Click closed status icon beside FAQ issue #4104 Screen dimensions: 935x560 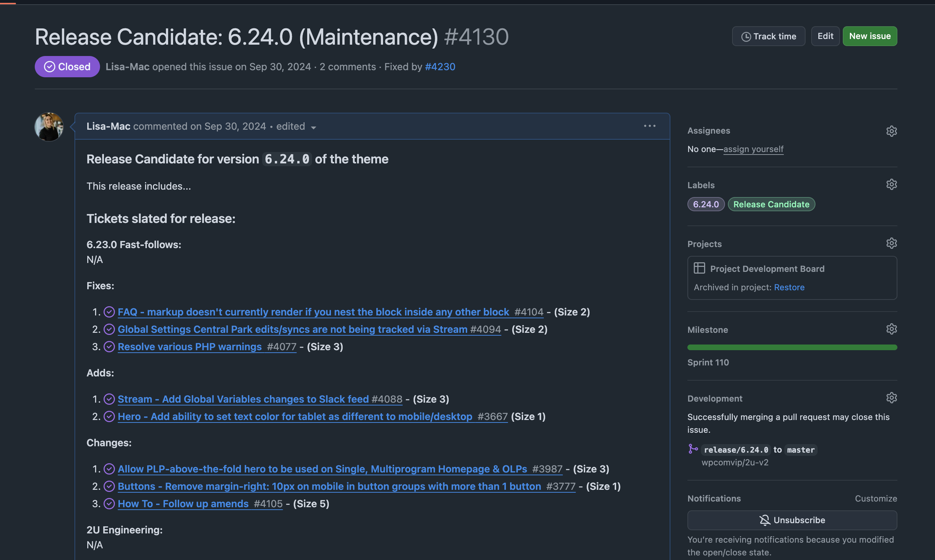pos(109,312)
